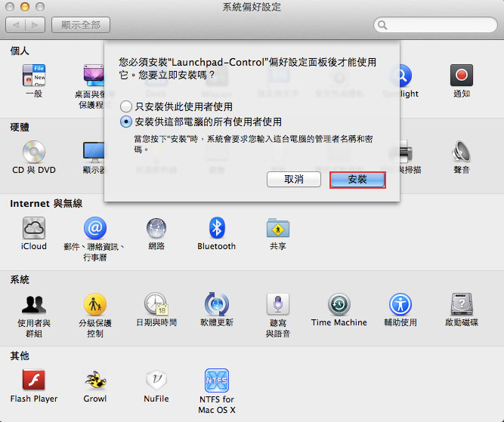The width and height of the screenshot is (504, 422).
Task: Go forward with the right arrow button
Action: (35, 25)
